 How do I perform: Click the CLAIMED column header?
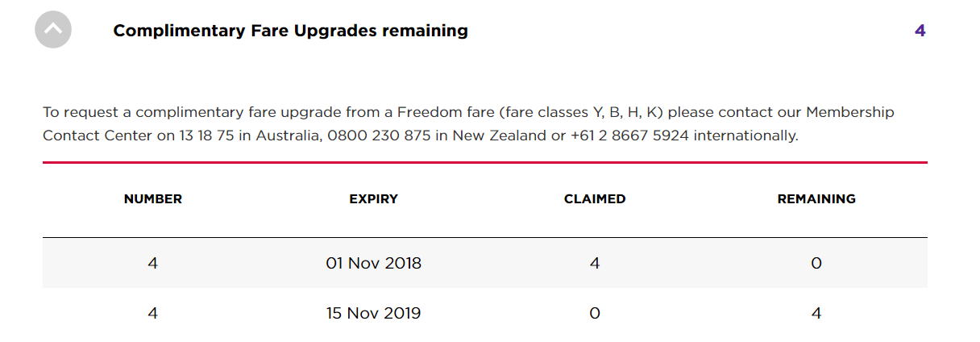pos(595,198)
